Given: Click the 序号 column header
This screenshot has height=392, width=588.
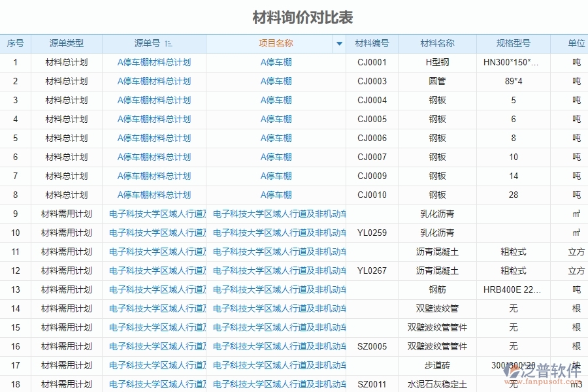Looking at the screenshot, I should pos(15,43).
